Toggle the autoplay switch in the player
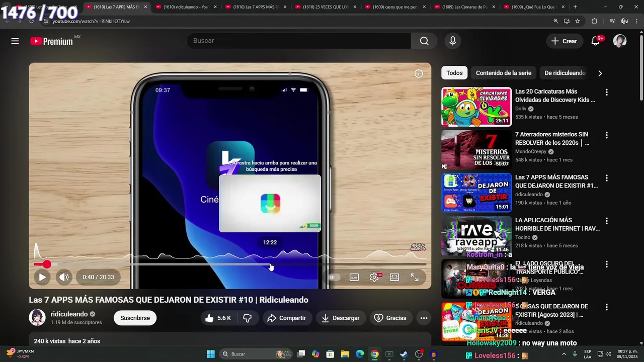Viewport: 644px width, 362px height. pyautogui.click(x=334, y=277)
